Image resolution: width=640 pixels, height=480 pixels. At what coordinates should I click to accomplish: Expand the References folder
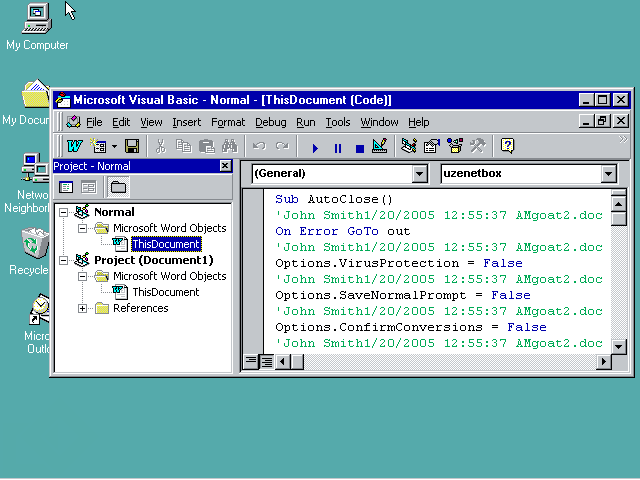tap(82, 308)
